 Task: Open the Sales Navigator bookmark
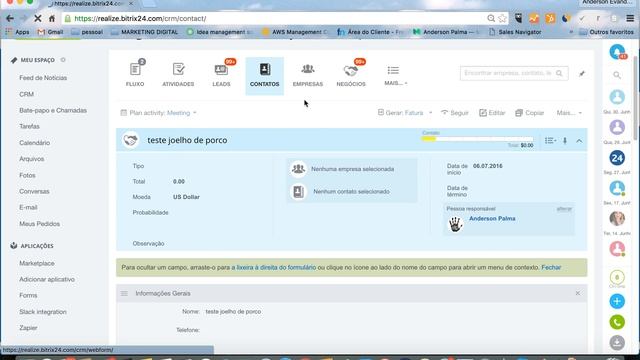pos(515,32)
